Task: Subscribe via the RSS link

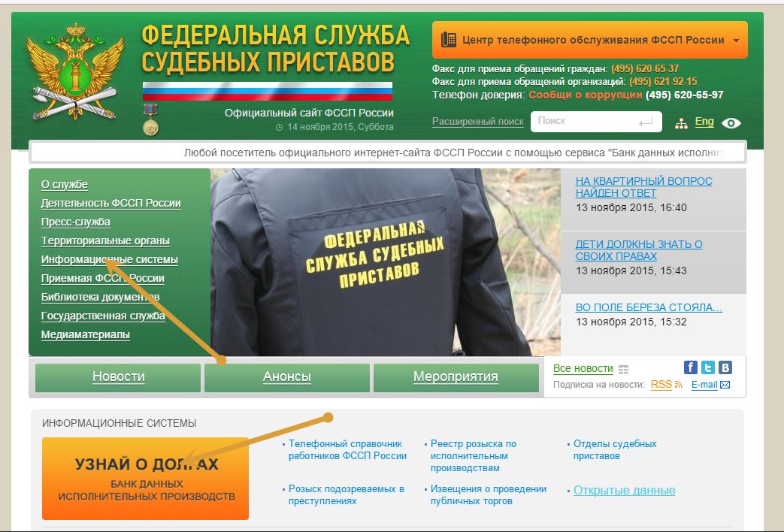Action: click(661, 385)
